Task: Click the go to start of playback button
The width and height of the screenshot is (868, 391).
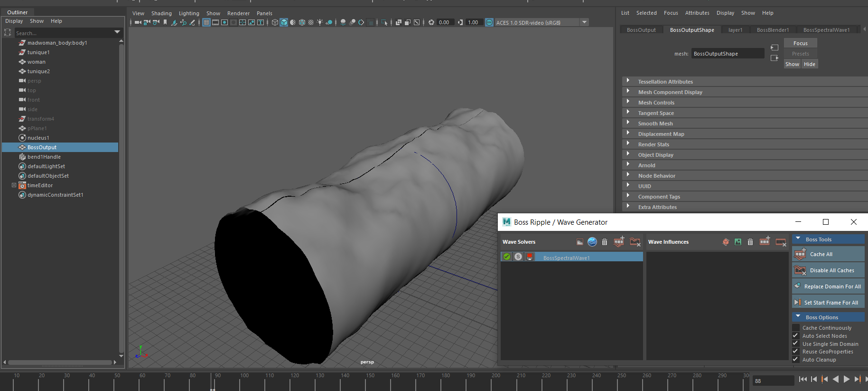Action: click(x=803, y=379)
